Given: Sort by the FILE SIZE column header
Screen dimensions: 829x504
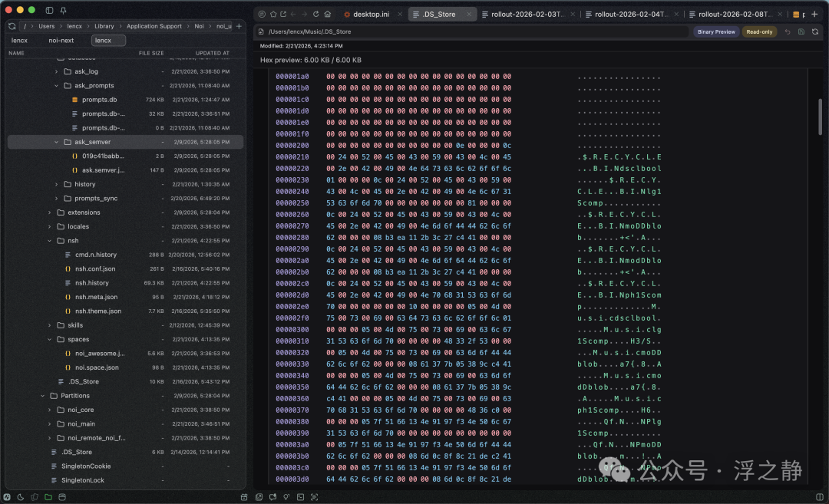Looking at the screenshot, I should [x=151, y=54].
